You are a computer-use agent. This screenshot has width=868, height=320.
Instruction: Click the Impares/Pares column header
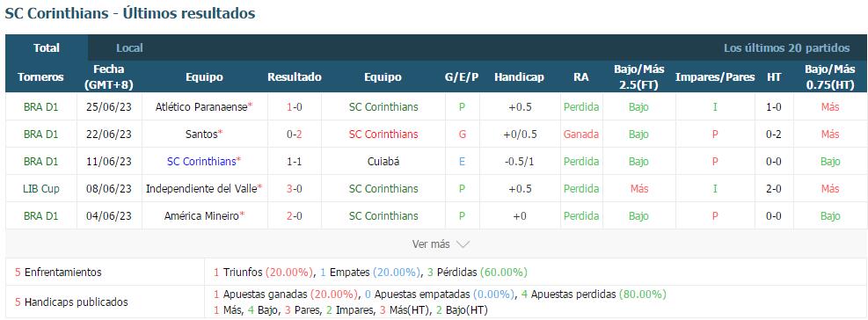pos(715,77)
